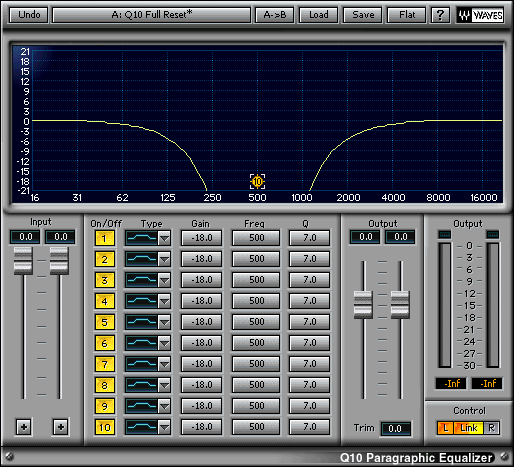Select band 1 Q value 7.0
Image resolution: width=514 pixels, height=467 pixels.
click(309, 238)
